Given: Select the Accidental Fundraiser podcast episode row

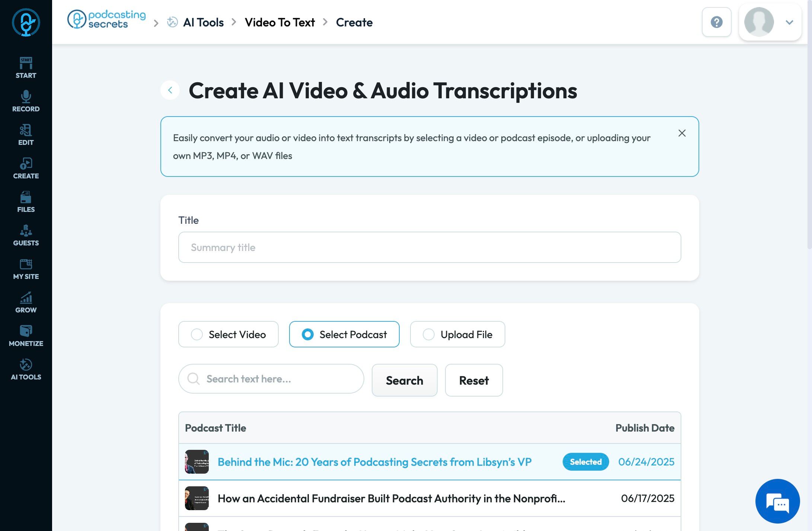Looking at the screenshot, I should click(391, 498).
